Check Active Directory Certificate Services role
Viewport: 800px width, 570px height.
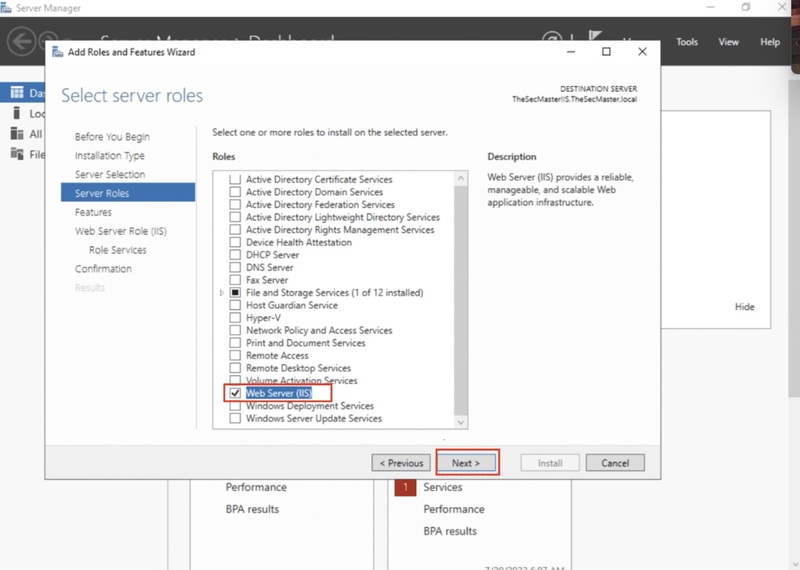(x=235, y=179)
